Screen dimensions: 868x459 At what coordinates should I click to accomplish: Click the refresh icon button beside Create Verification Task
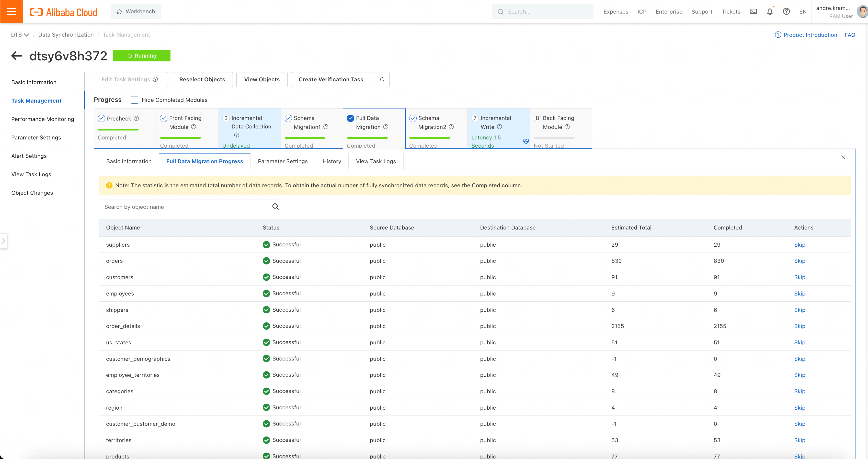382,80
